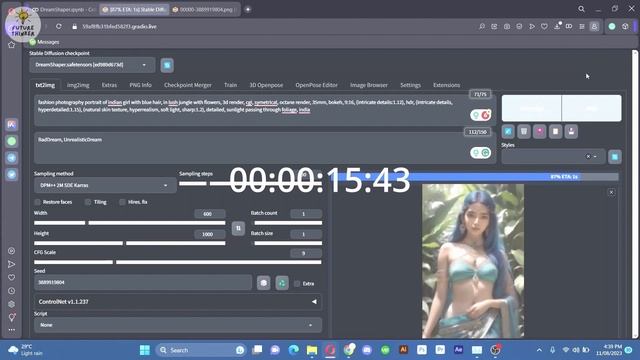Save style using the floppy disk icon
640x360 pixels.
pyautogui.click(x=571, y=131)
